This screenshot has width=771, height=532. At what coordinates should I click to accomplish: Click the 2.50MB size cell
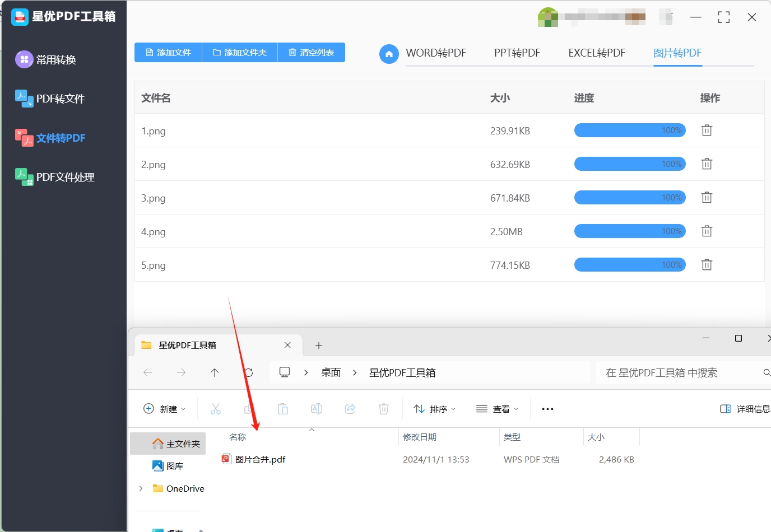coord(507,232)
